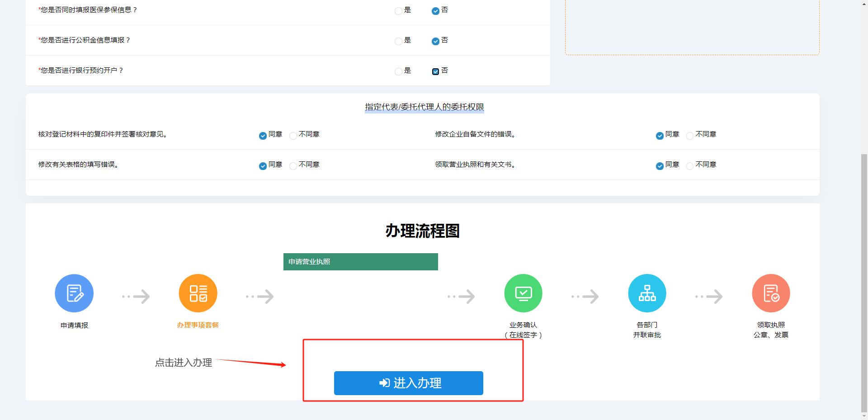Viewport: 868px width, 420px height.
Task: Click the 办理事项套餐 orange label
Action: [x=198, y=325]
